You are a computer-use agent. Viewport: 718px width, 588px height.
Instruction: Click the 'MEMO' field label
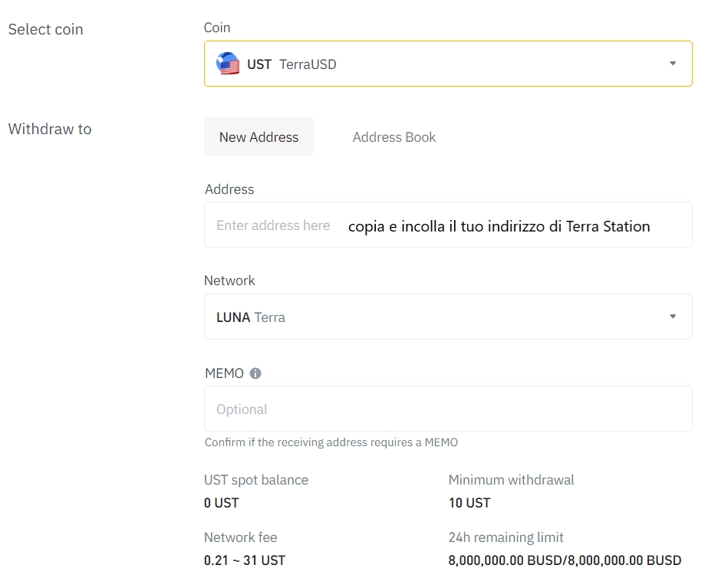pyautogui.click(x=224, y=373)
